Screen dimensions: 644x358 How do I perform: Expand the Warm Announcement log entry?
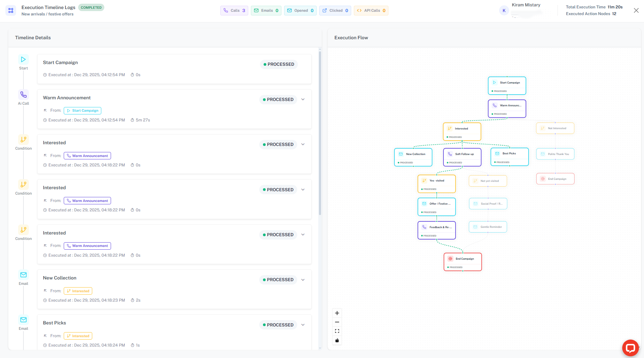pyautogui.click(x=303, y=99)
